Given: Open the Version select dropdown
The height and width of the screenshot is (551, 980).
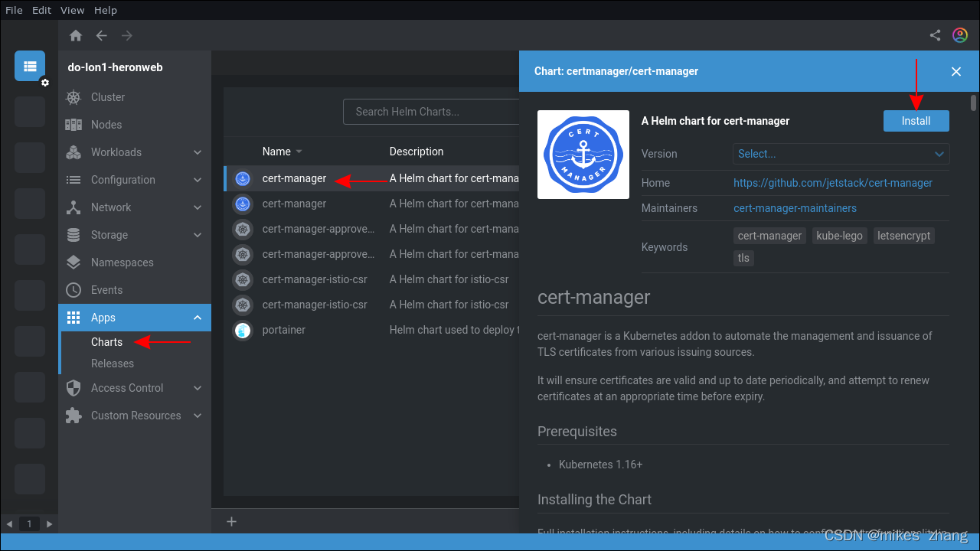Looking at the screenshot, I should click(841, 154).
